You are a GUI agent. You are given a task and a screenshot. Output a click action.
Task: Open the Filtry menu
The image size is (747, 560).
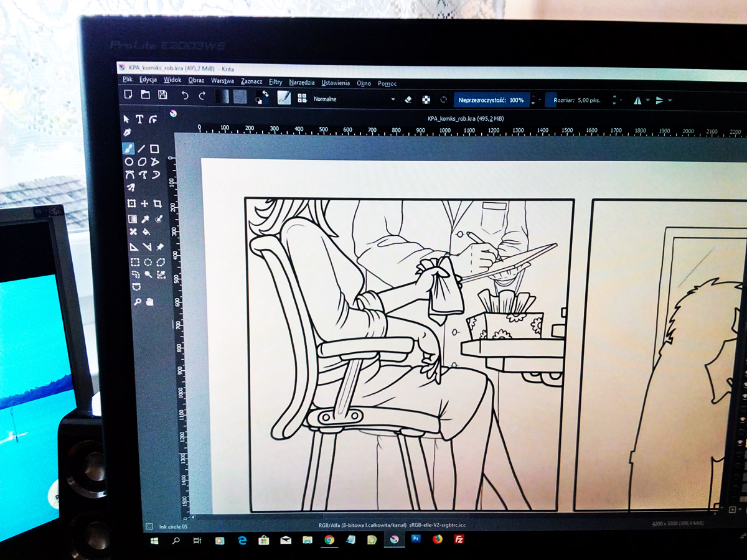tap(276, 82)
